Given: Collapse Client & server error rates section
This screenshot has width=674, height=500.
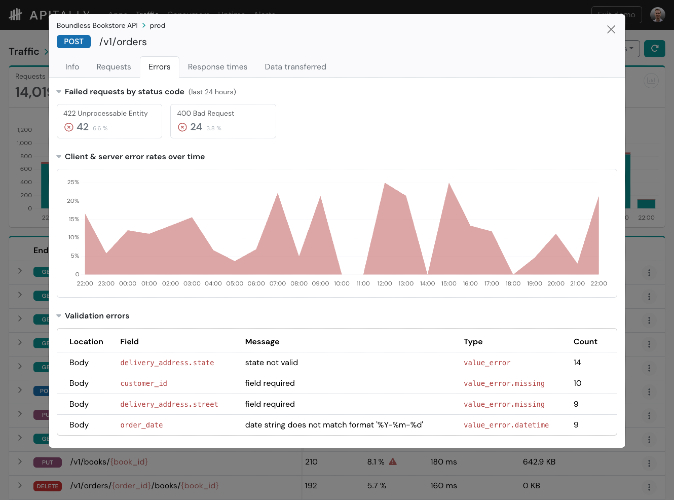Looking at the screenshot, I should [59, 156].
